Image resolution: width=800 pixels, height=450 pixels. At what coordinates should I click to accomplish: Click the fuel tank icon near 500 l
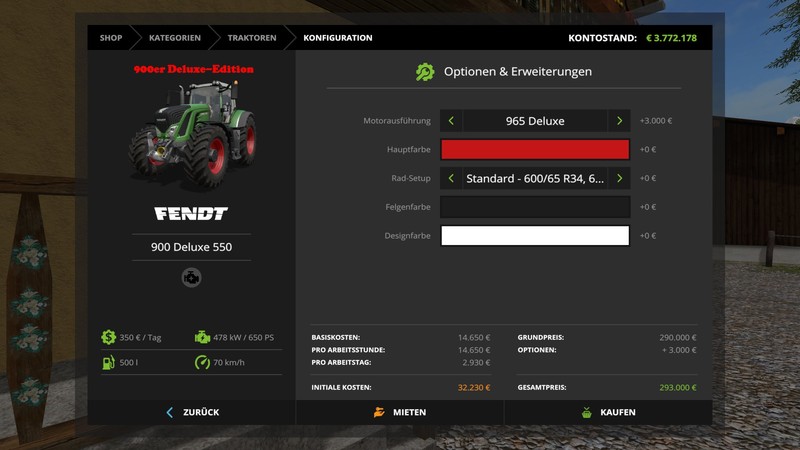coord(107,362)
